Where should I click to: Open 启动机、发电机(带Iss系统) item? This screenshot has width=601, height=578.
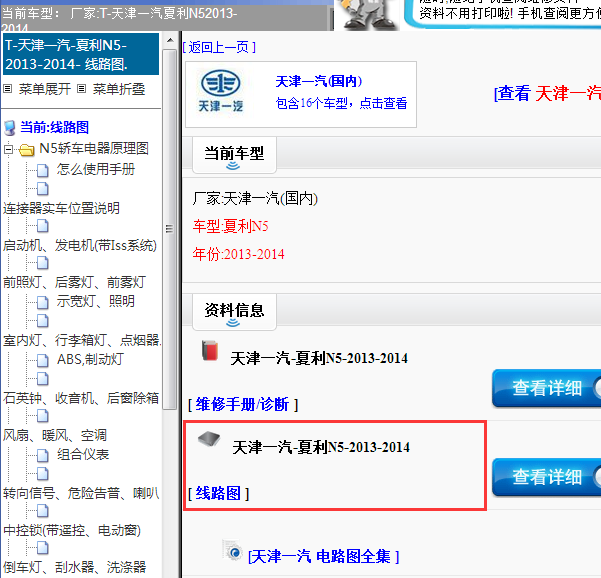tap(80, 245)
